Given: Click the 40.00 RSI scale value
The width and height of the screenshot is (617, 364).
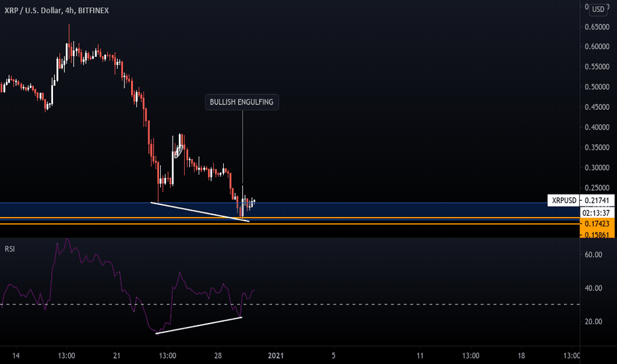Looking at the screenshot, I should [x=593, y=288].
